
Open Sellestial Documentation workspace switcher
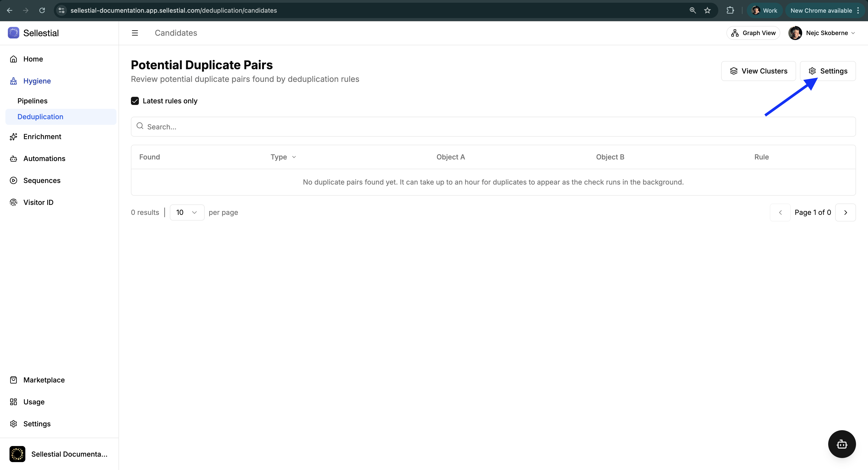pyautogui.click(x=59, y=454)
